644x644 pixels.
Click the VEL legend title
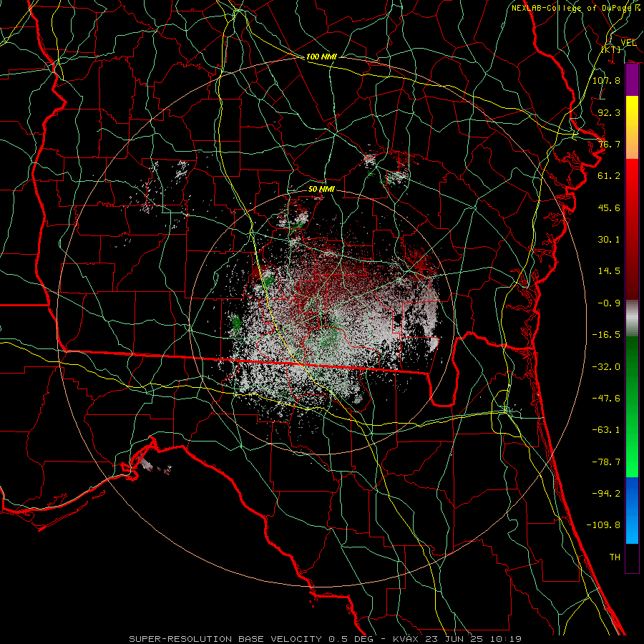pyautogui.click(x=628, y=43)
